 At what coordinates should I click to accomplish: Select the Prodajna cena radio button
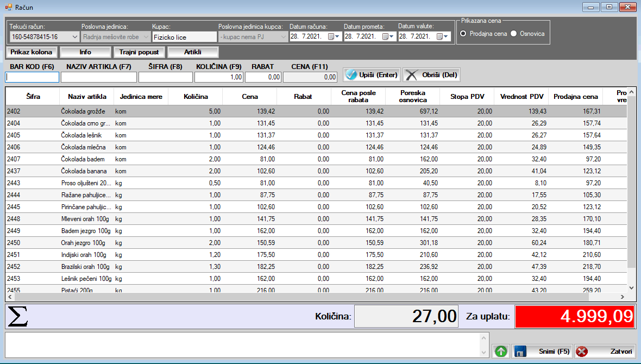[x=463, y=34]
